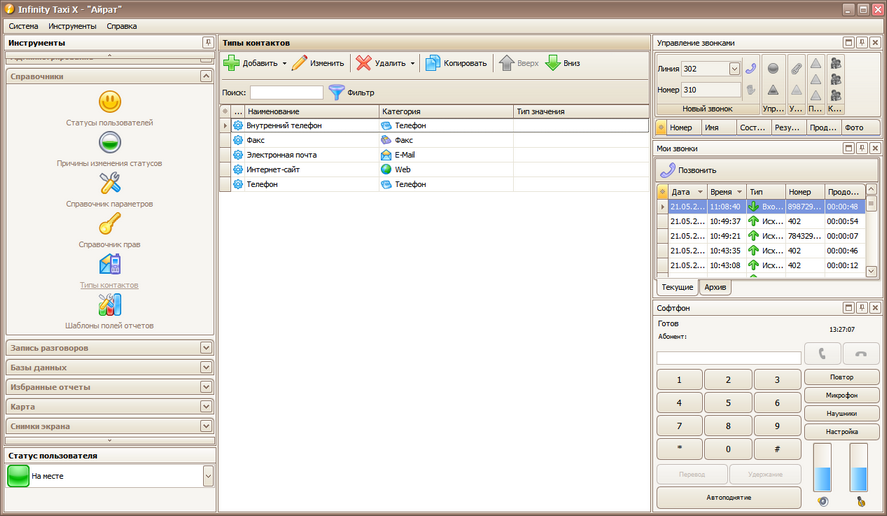The width and height of the screenshot is (887, 516).
Task: Open the user status На месте dropdown
Action: coord(208,476)
